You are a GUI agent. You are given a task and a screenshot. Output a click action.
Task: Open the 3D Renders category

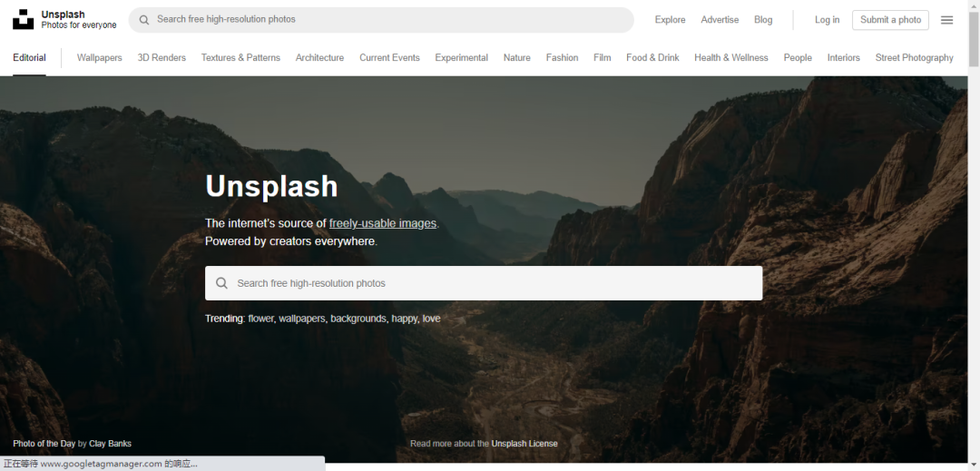(162, 57)
